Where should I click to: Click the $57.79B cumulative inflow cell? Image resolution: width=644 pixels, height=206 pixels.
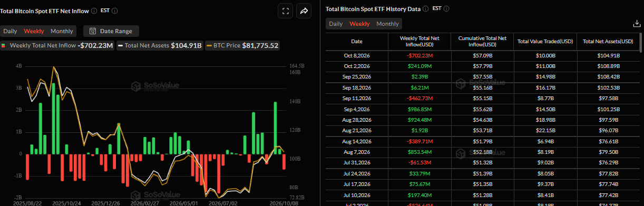pos(482,66)
